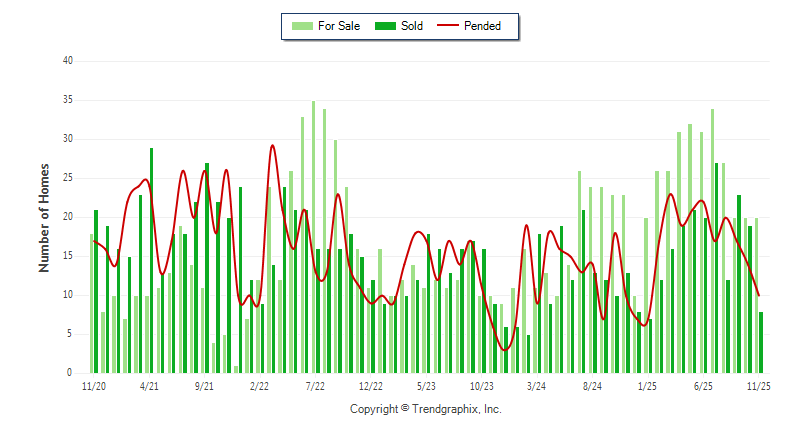Image resolution: width=800 pixels, height=434 pixels.
Task: Toggle the Sold series legend label
Action: pyautogui.click(x=412, y=26)
